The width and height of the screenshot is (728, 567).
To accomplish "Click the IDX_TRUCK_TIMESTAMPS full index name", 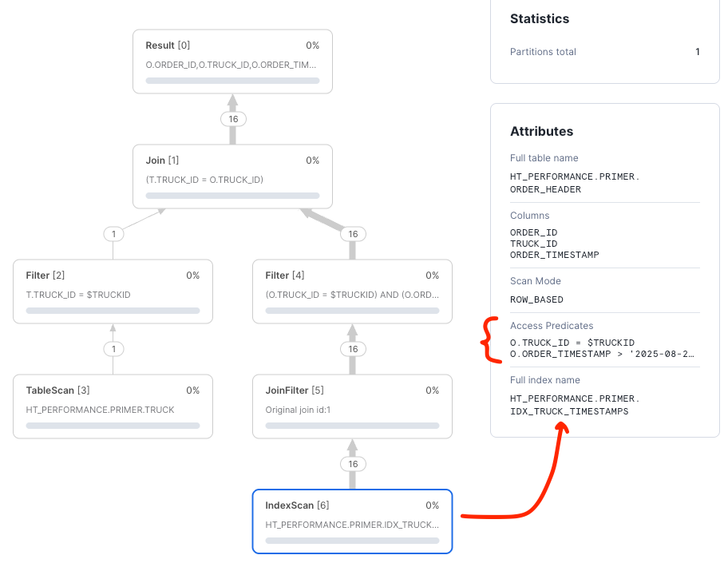I will click(569, 411).
